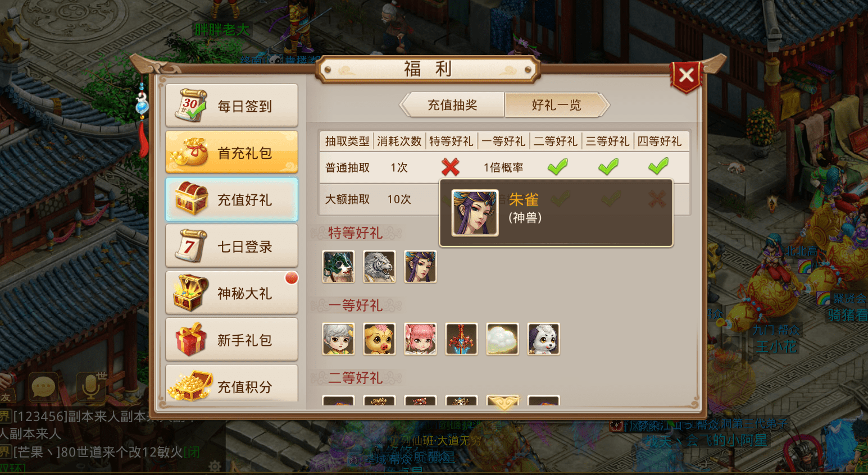Select the white puppy reward icon

[543, 339]
